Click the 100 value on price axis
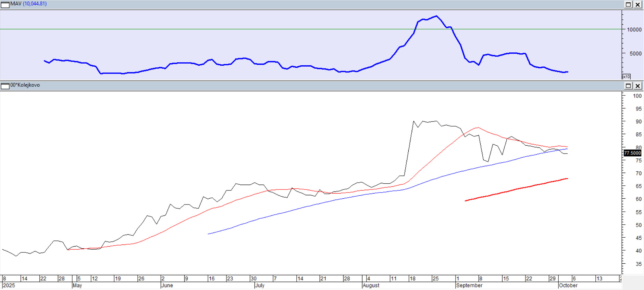 637,96
